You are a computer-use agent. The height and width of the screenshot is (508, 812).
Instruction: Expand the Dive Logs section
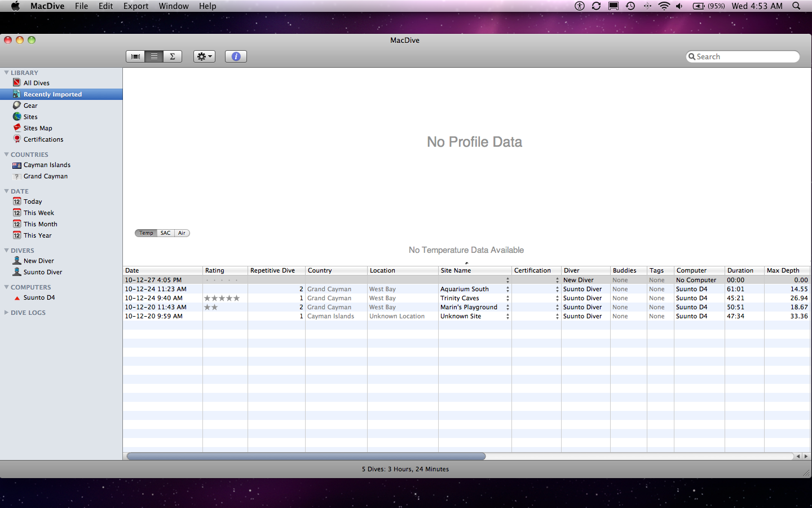(6, 313)
